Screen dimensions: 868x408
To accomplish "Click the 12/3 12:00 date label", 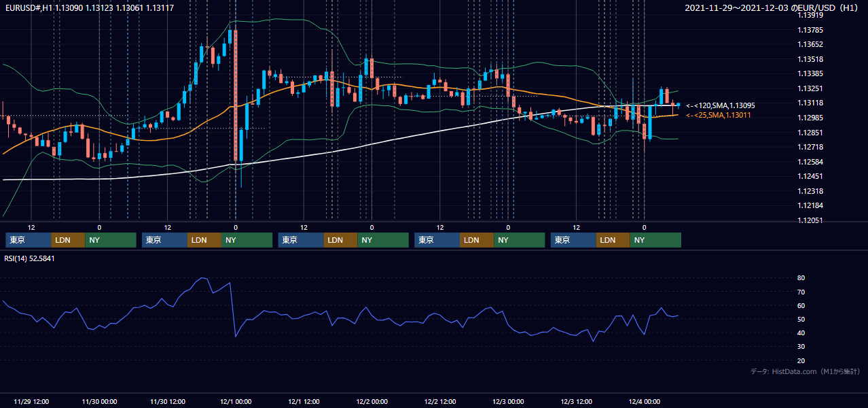I will point(576,401).
